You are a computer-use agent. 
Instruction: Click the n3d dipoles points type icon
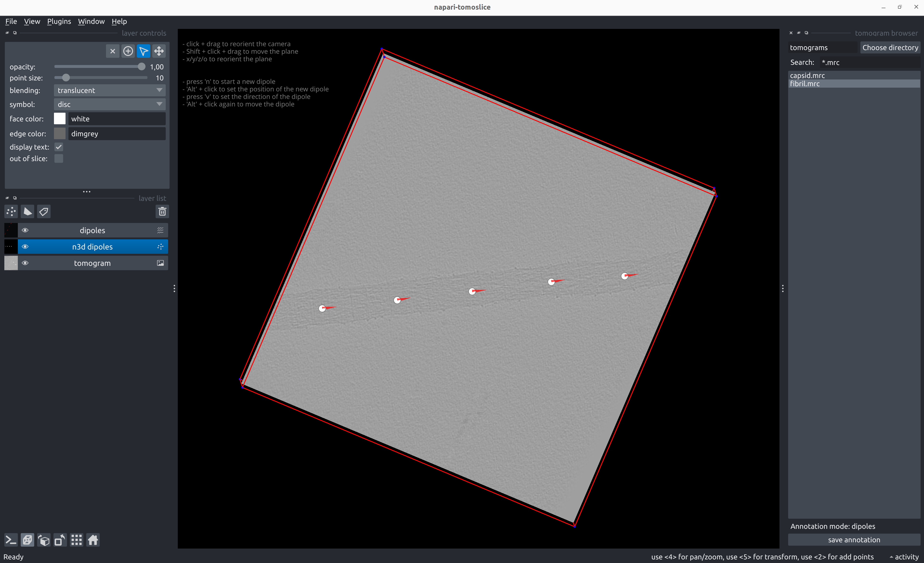(x=160, y=247)
